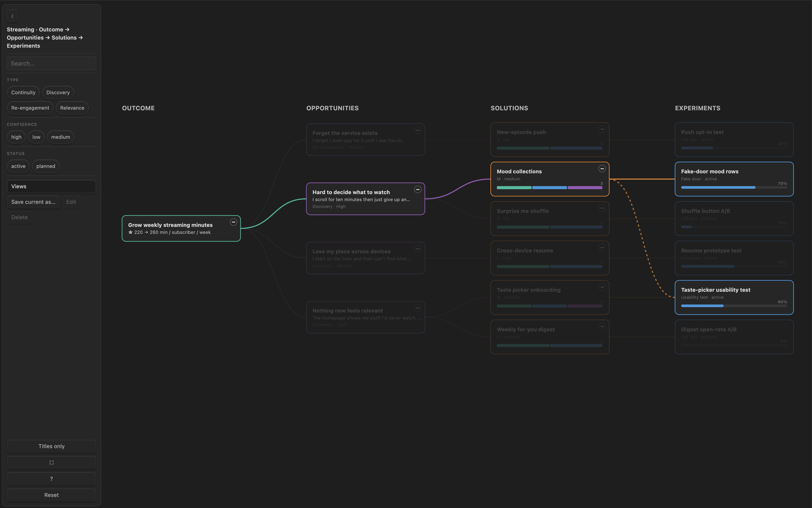Collapse the Nothing new feels relevant node

pyautogui.click(x=418, y=308)
